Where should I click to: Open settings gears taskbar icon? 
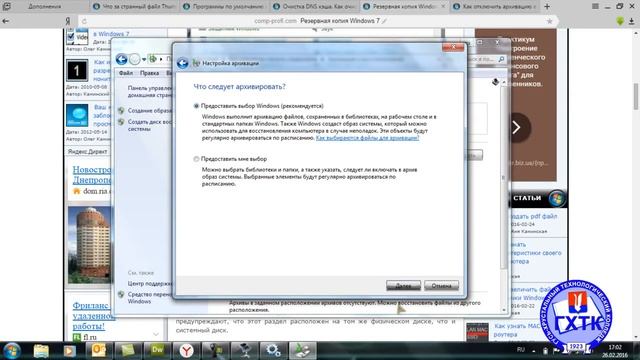(x=273, y=351)
